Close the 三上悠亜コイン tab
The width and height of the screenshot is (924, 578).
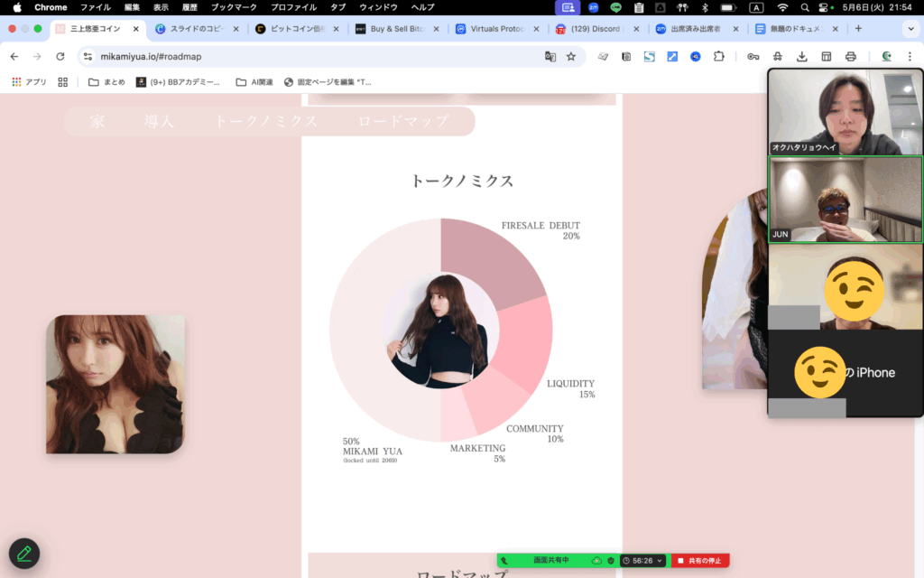(x=136, y=28)
